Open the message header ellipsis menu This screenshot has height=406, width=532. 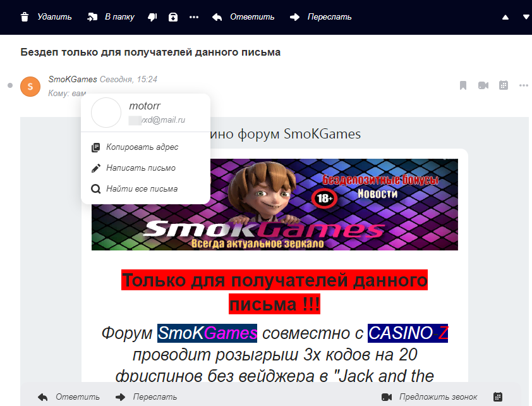coord(524,85)
